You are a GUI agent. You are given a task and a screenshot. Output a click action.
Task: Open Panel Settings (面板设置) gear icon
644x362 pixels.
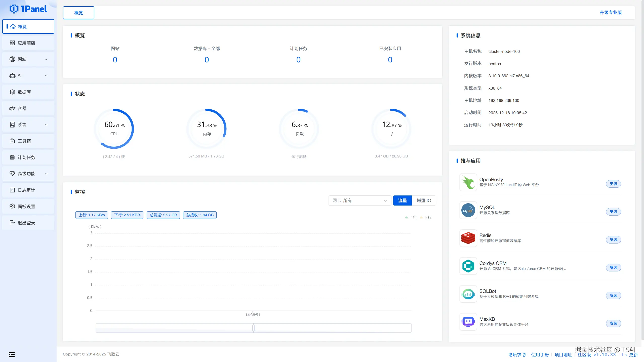[12, 207]
